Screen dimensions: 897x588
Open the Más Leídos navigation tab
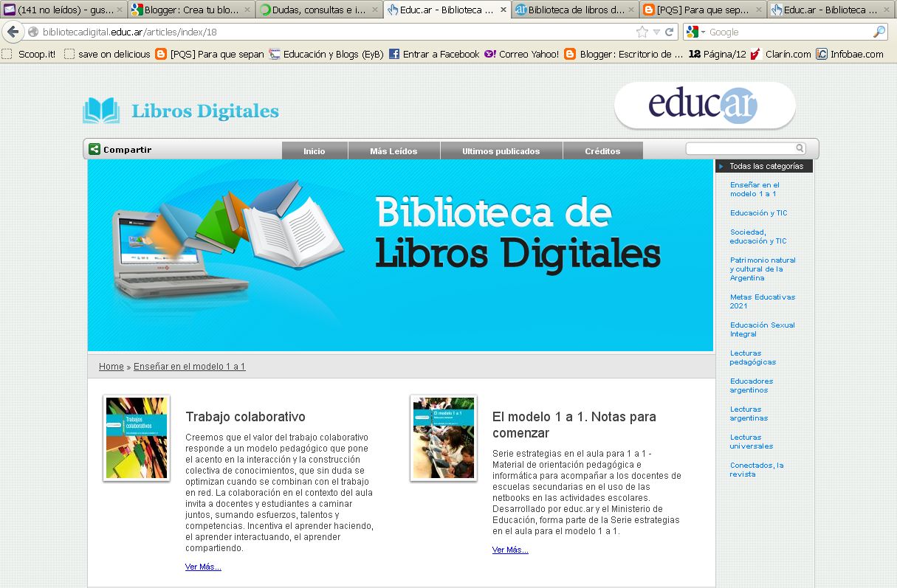(394, 150)
